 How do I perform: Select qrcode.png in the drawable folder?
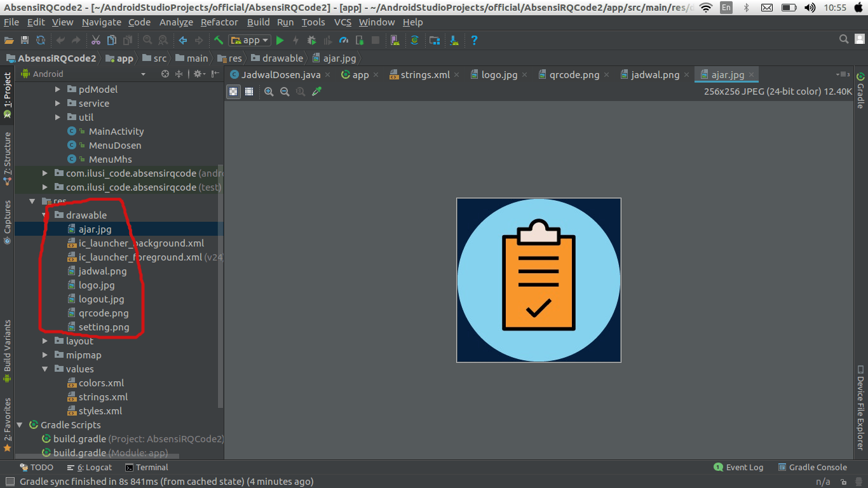point(103,313)
